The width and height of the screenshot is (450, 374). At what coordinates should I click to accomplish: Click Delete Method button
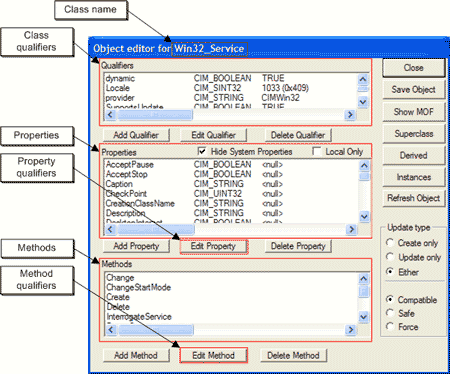click(x=293, y=355)
